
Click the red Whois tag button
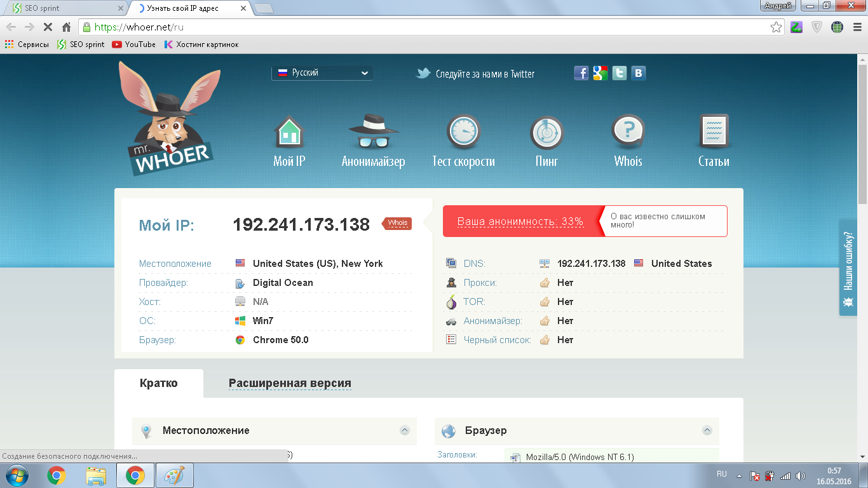click(x=398, y=223)
